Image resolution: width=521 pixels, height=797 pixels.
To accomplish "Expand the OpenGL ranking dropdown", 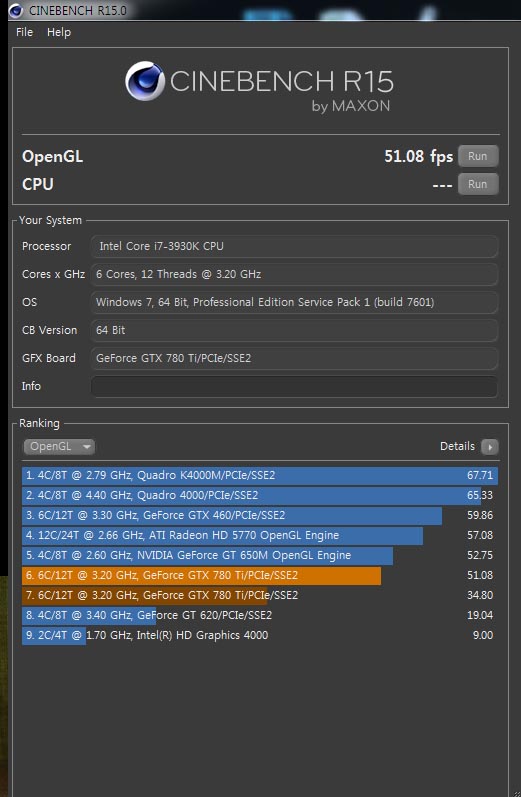I will click(x=59, y=447).
